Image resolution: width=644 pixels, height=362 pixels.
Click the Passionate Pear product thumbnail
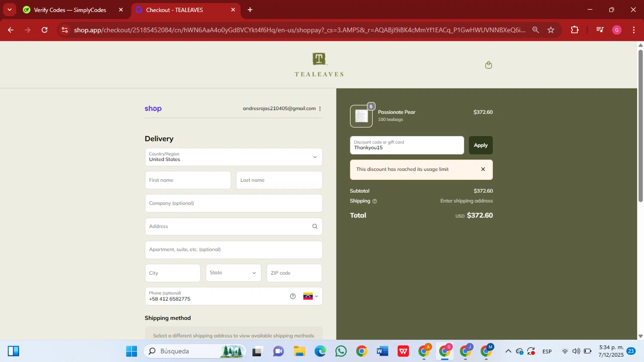click(x=361, y=116)
